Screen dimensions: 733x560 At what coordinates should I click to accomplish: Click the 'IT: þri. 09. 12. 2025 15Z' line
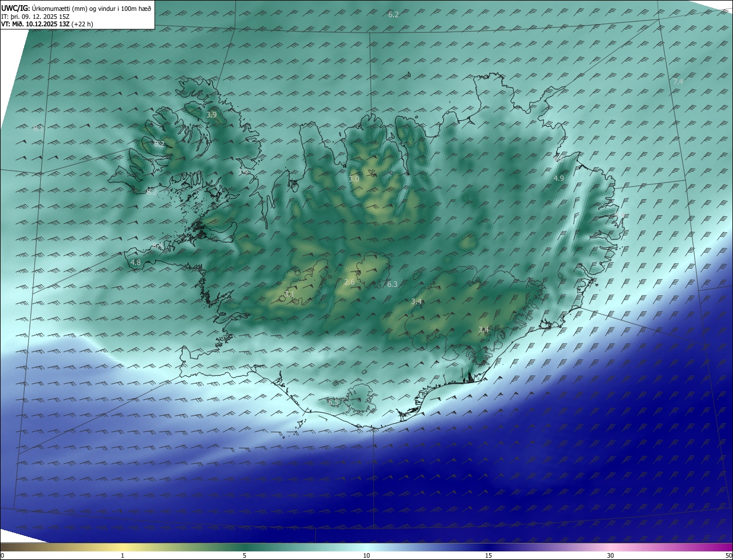[35, 17]
